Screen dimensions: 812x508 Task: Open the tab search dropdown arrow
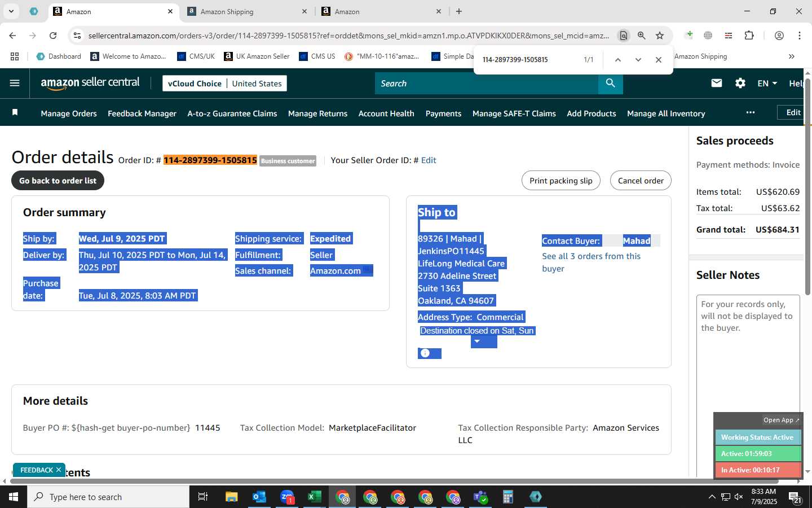(x=11, y=11)
